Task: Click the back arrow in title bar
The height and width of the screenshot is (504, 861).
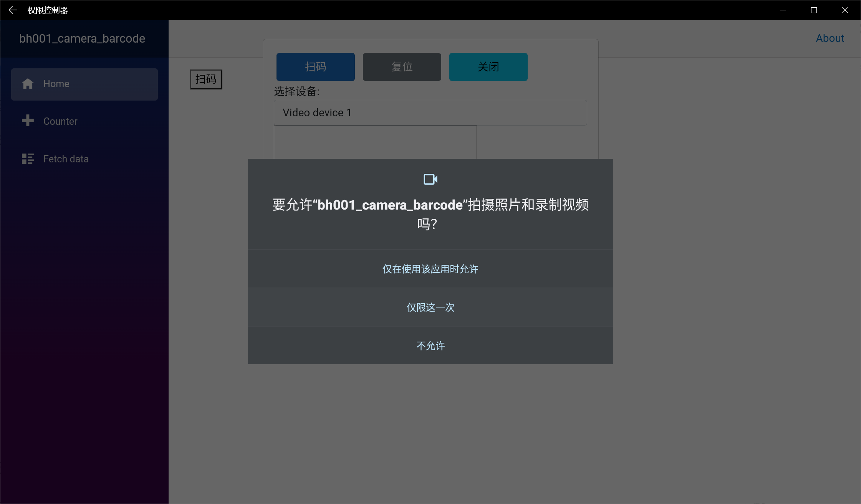Action: click(13, 10)
